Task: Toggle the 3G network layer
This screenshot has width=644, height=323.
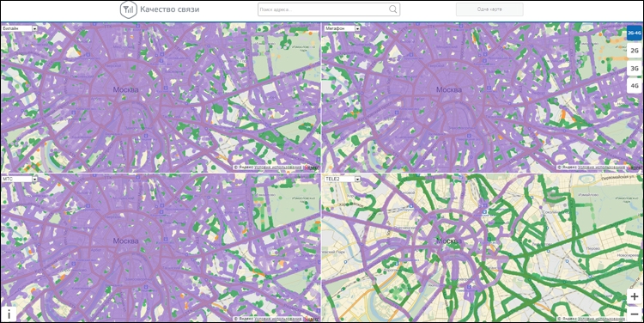Action: pos(635,68)
